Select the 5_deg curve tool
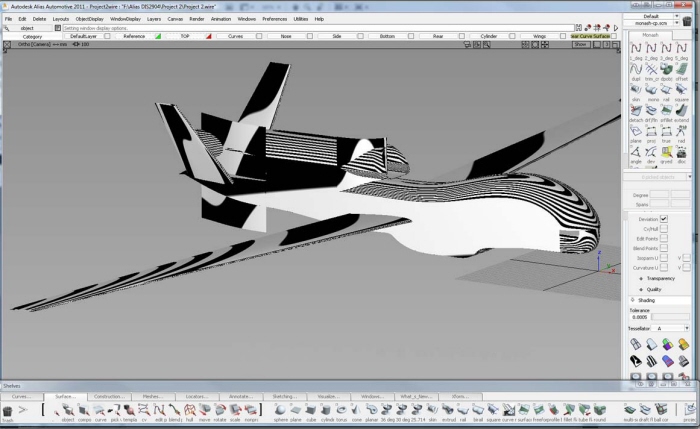The height and width of the screenshot is (429, 700). (681, 49)
